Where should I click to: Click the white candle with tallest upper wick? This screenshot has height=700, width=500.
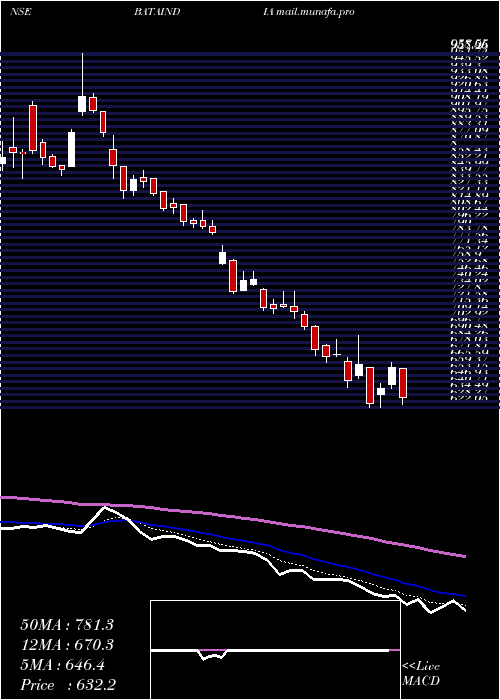[x=82, y=104]
